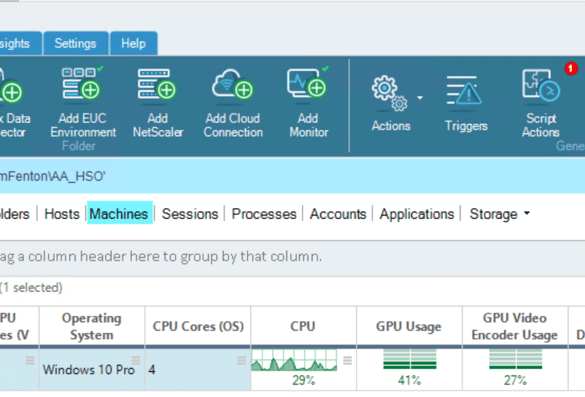The width and height of the screenshot is (585, 397).
Task: Click the Add EUC Environment icon
Action: coord(82,84)
